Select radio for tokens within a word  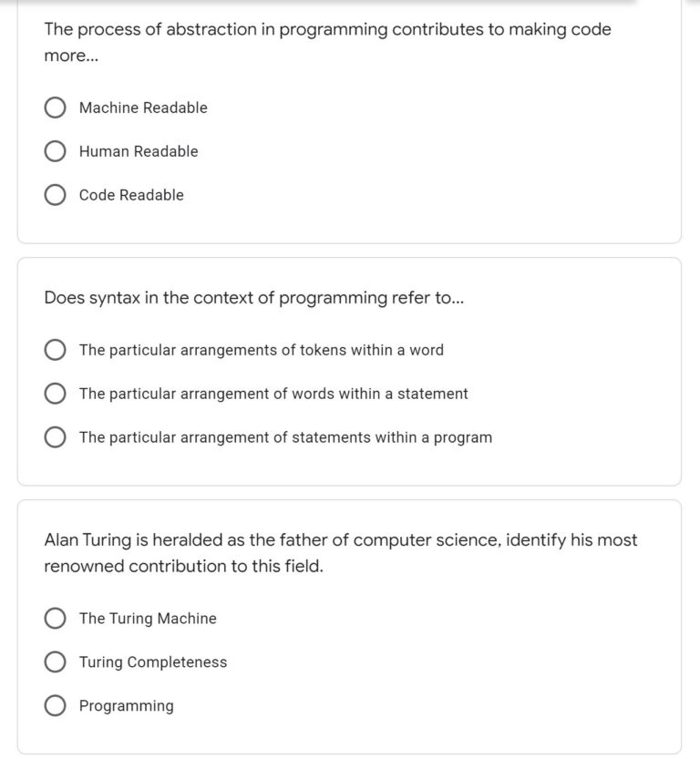coord(55,350)
